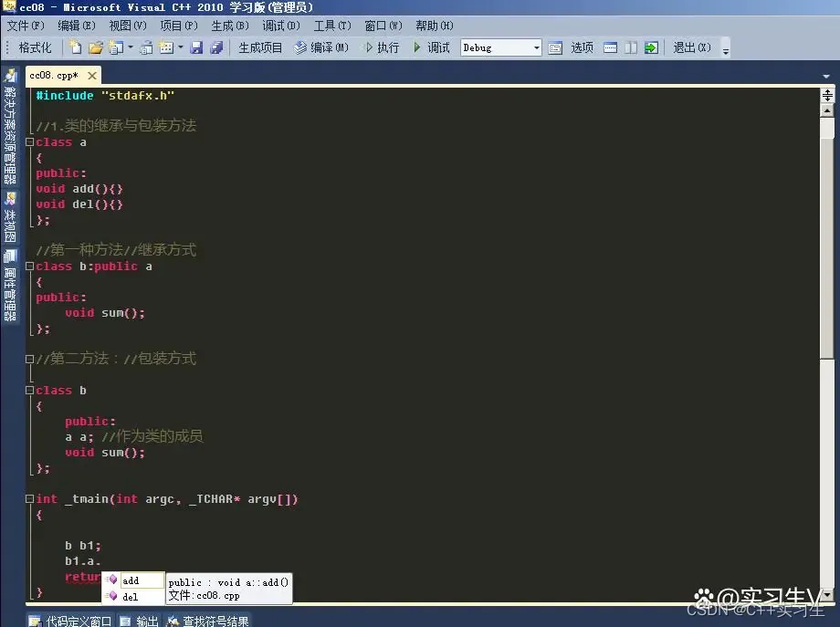Select add in the autocomplete list

[133, 580]
